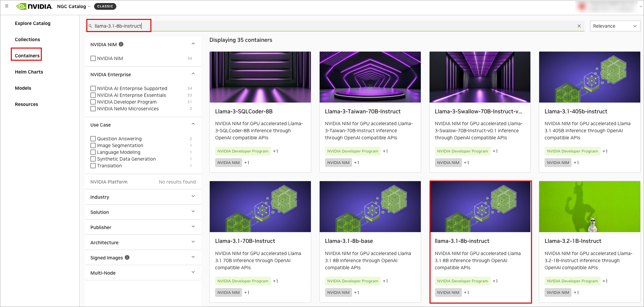644x307 pixels.
Task: Select Containers in the sidebar
Action: pos(27,56)
